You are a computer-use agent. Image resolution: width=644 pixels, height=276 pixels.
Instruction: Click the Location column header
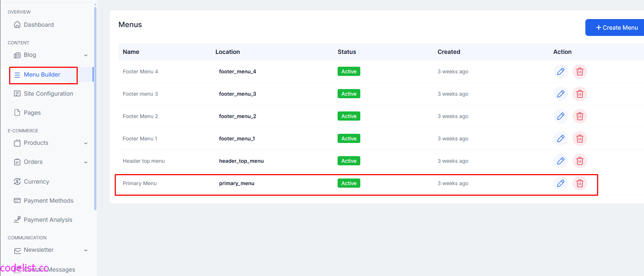228,52
